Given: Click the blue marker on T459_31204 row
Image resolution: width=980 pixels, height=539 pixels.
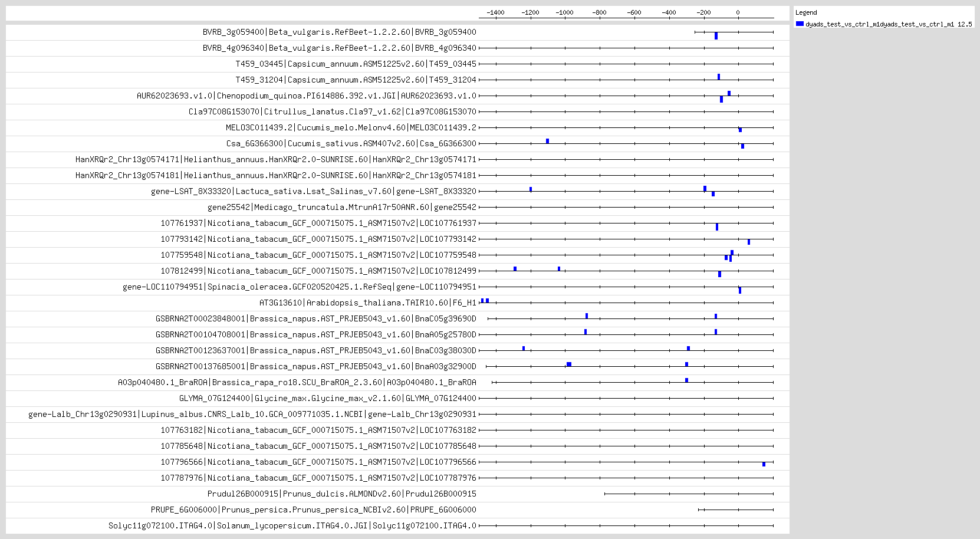Looking at the screenshot, I should 719,77.
